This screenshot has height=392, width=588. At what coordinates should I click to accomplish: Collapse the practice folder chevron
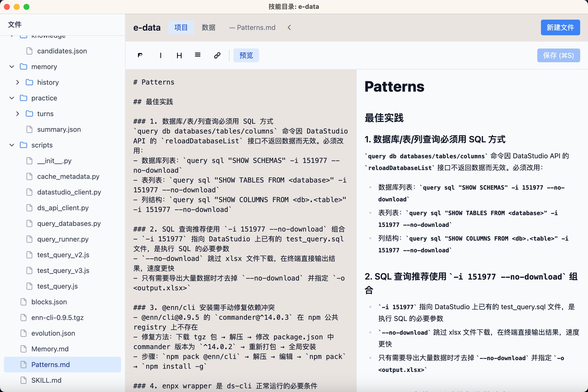[x=12, y=98]
